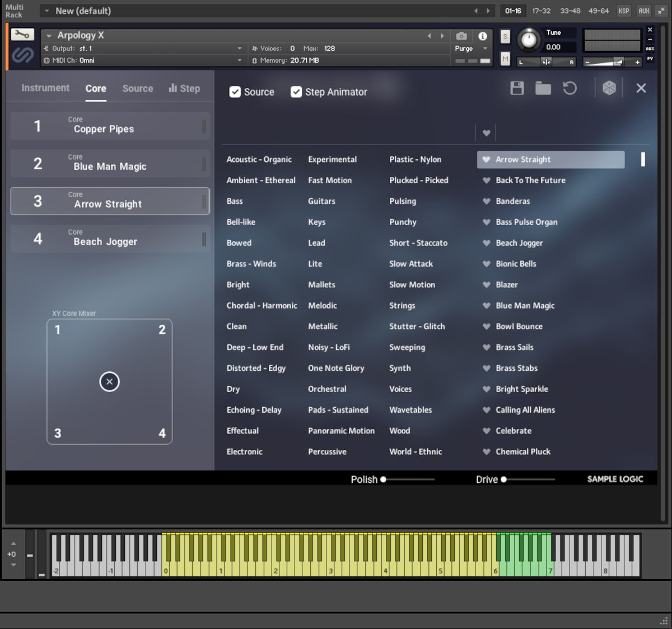
Task: Open the preset folder icon
Action: (x=543, y=88)
